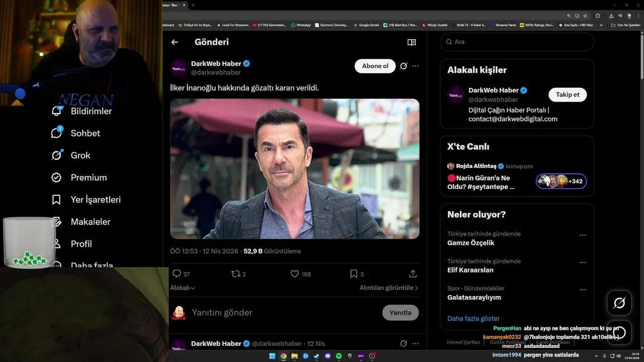Open the Elif Karaarslan trending topic
This screenshot has height=362, width=644.
470,270
